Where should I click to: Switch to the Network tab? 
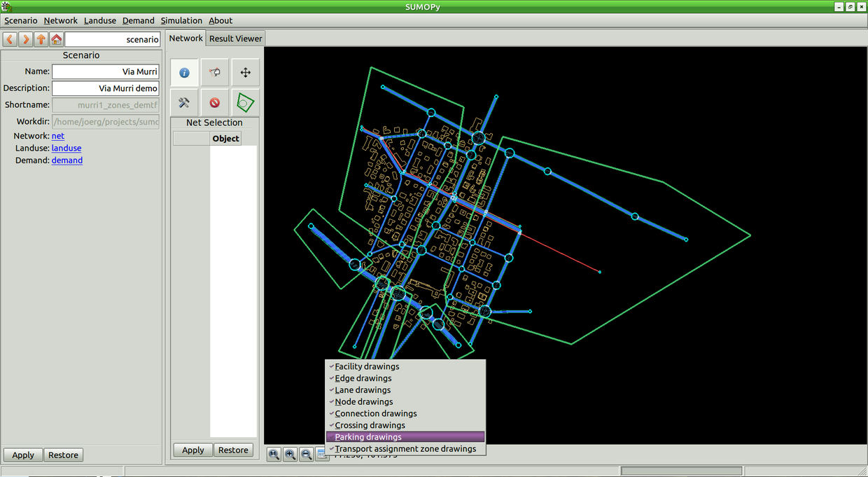click(x=186, y=39)
